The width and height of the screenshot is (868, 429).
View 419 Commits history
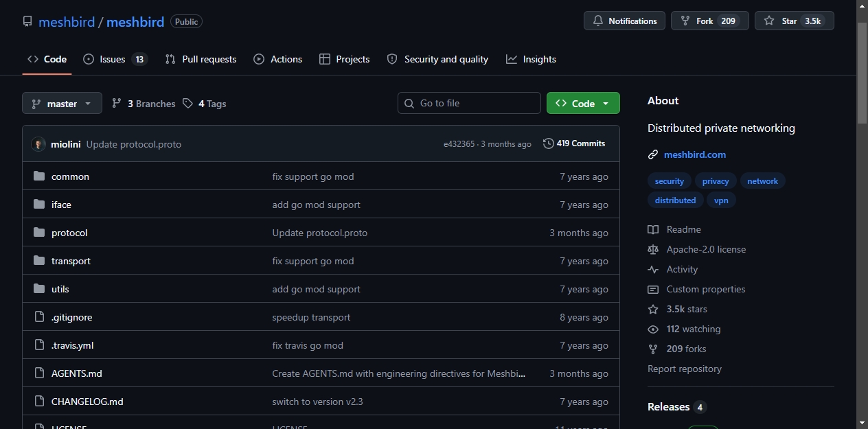click(574, 143)
